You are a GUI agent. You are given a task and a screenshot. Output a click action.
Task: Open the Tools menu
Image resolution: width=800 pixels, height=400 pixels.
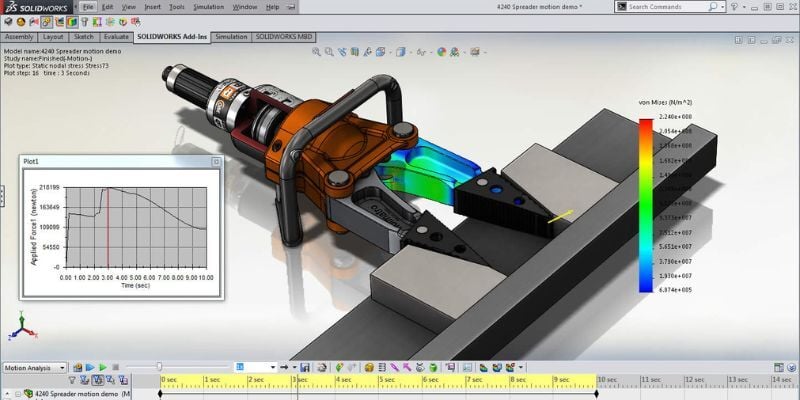[x=177, y=7]
